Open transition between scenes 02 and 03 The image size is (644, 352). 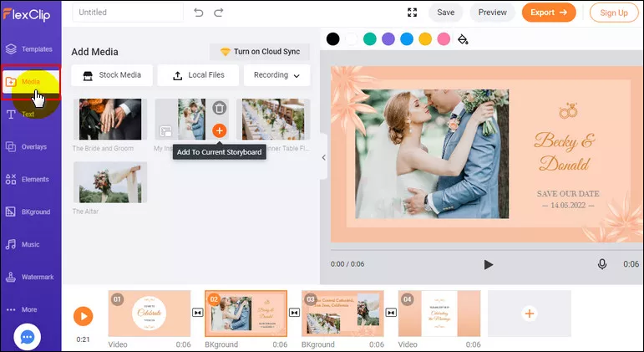point(294,313)
